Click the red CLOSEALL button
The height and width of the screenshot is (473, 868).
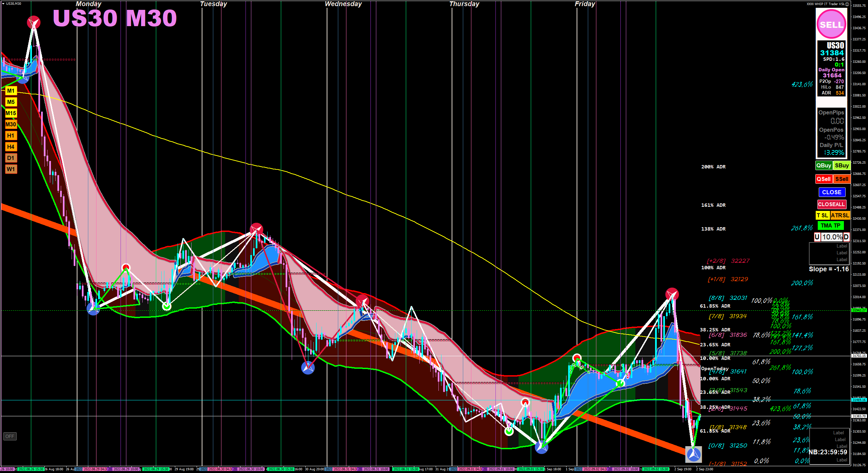pyautogui.click(x=831, y=204)
